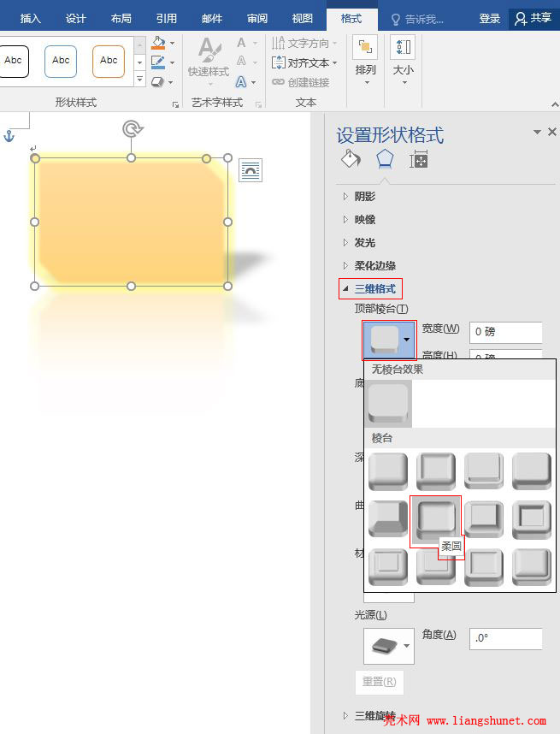
Task: Switch to the 插入 ribbon tab
Action: pos(31,19)
